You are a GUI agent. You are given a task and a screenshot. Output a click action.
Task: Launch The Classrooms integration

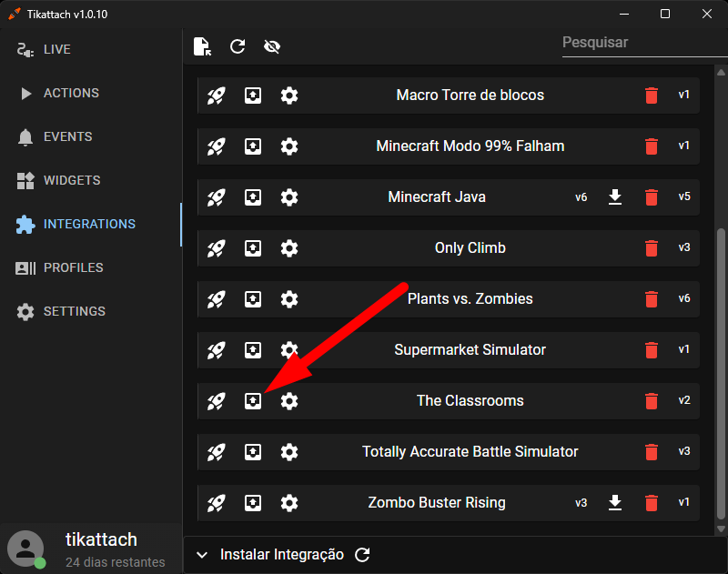point(216,401)
